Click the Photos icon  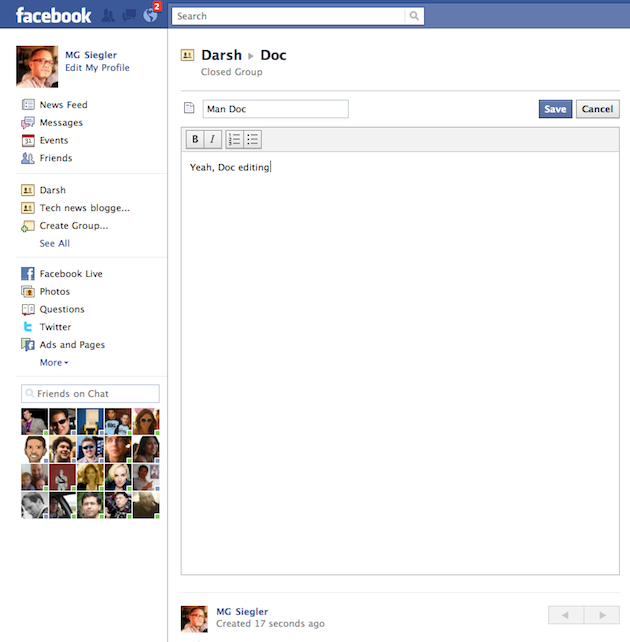point(27,292)
